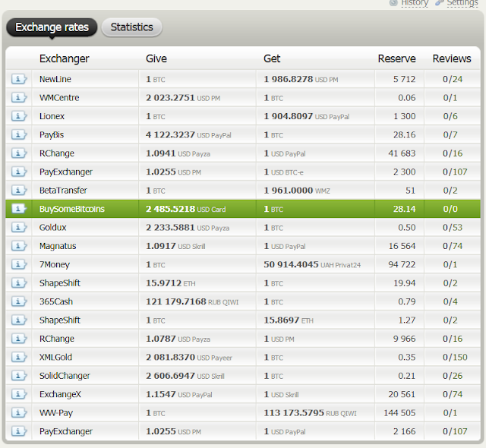Open info icon for Lionex row
The height and width of the screenshot is (448, 486).
[19, 116]
